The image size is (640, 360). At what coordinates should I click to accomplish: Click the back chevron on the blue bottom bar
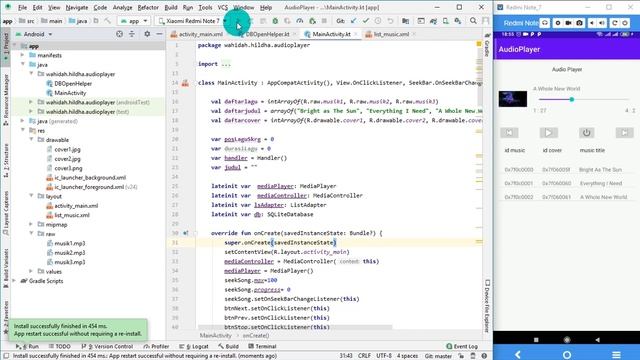click(x=518, y=355)
